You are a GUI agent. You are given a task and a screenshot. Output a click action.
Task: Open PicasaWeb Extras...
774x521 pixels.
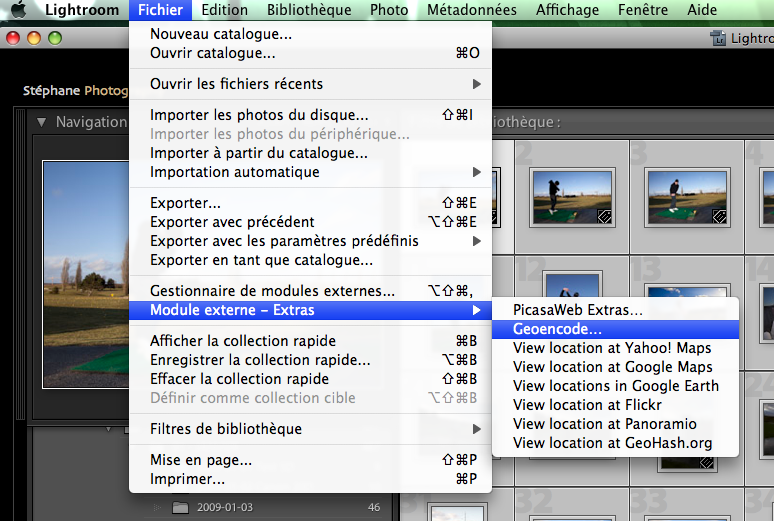click(616, 310)
